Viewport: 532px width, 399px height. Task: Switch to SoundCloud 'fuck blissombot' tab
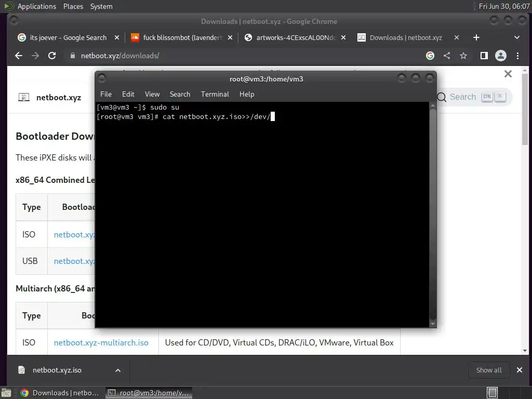click(x=181, y=37)
